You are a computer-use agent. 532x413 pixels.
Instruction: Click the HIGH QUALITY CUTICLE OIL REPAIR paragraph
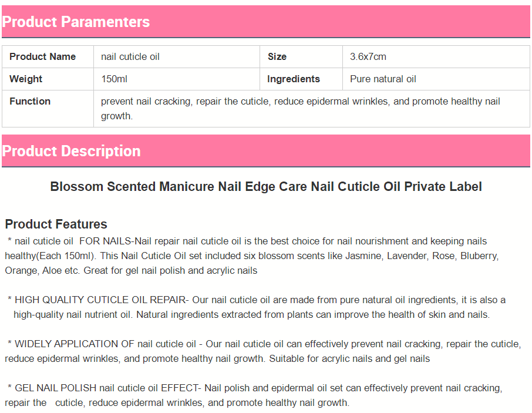tap(256, 300)
